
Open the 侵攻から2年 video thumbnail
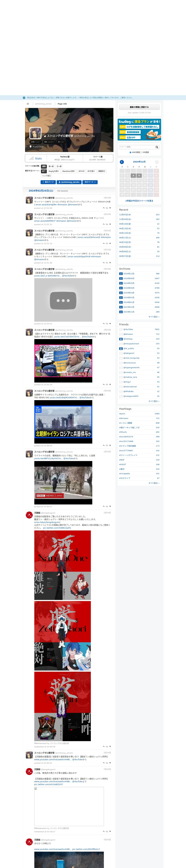coord(63,361)
